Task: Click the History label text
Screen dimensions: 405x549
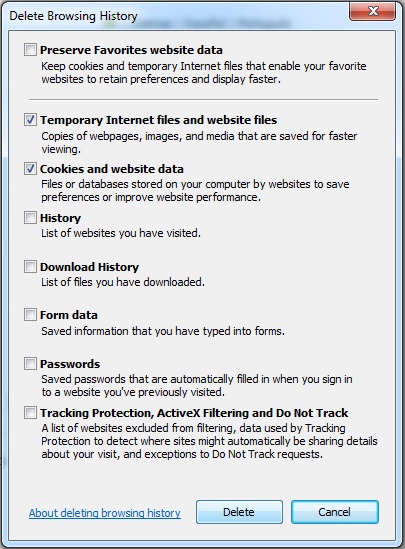Action: coord(61,218)
